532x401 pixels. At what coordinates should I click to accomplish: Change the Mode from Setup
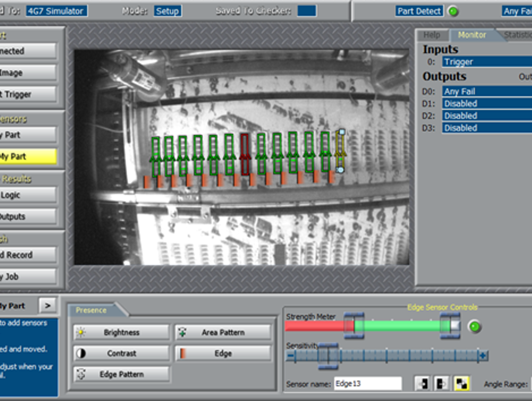pyautogui.click(x=167, y=10)
